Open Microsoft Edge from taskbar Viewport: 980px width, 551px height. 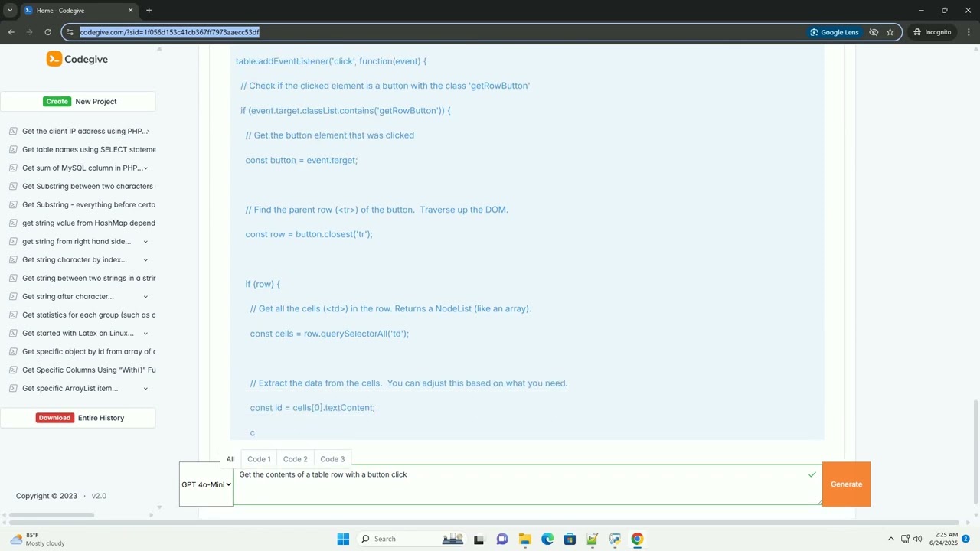click(547, 539)
